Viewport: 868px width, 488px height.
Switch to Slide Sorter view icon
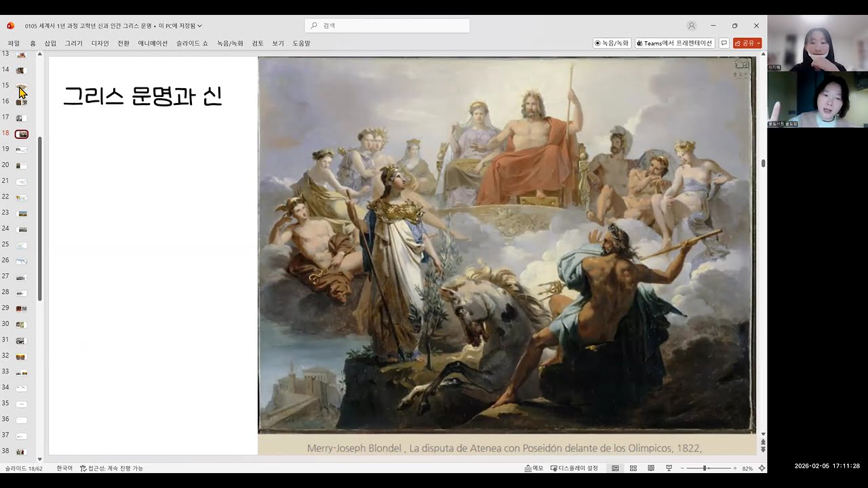[633, 468]
